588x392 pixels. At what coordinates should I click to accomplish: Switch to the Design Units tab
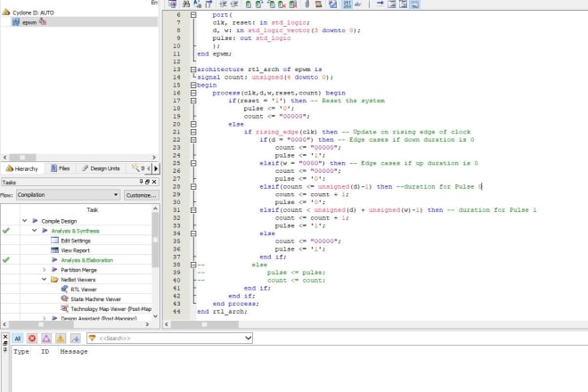click(x=101, y=168)
